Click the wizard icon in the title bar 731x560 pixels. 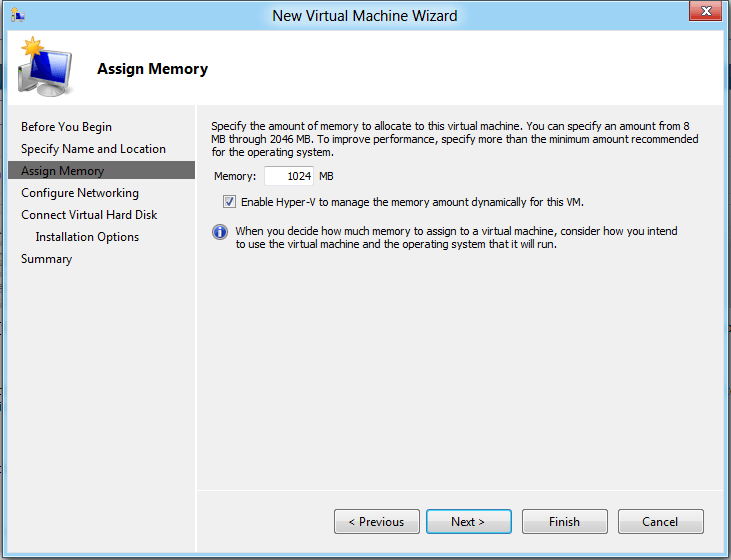[x=17, y=15]
